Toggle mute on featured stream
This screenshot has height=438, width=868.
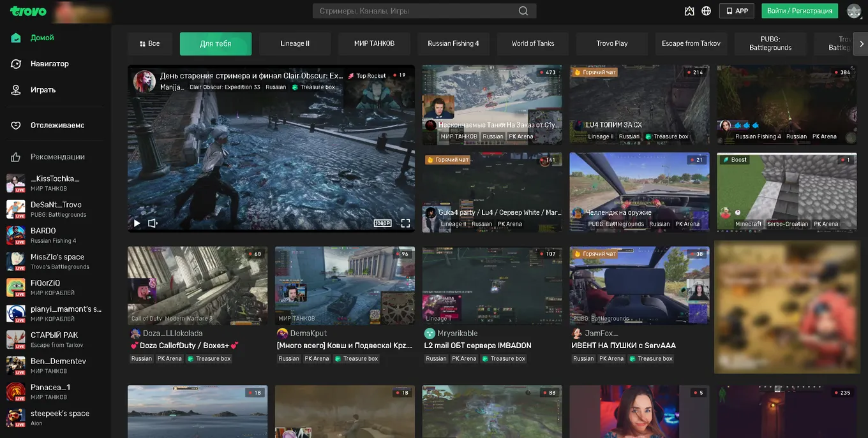tap(153, 223)
